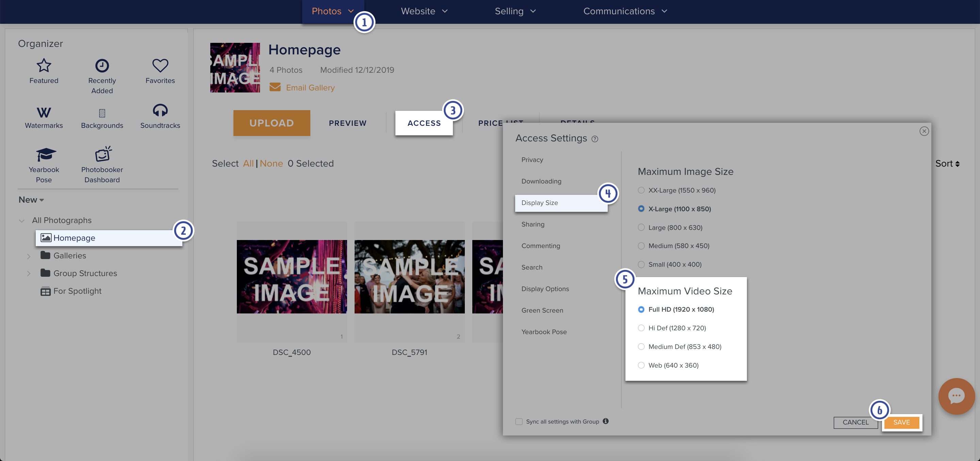Open Photobooker Dashboard icon
The image size is (980, 461).
103,154
